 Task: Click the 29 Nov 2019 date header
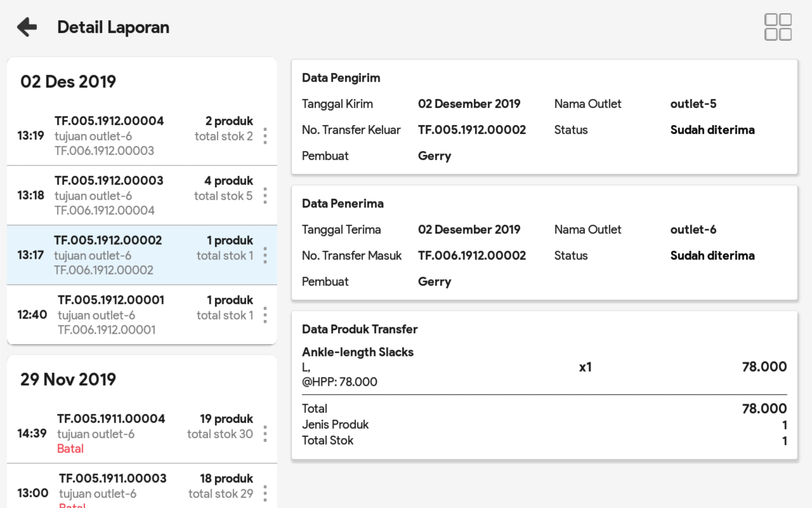pos(68,379)
